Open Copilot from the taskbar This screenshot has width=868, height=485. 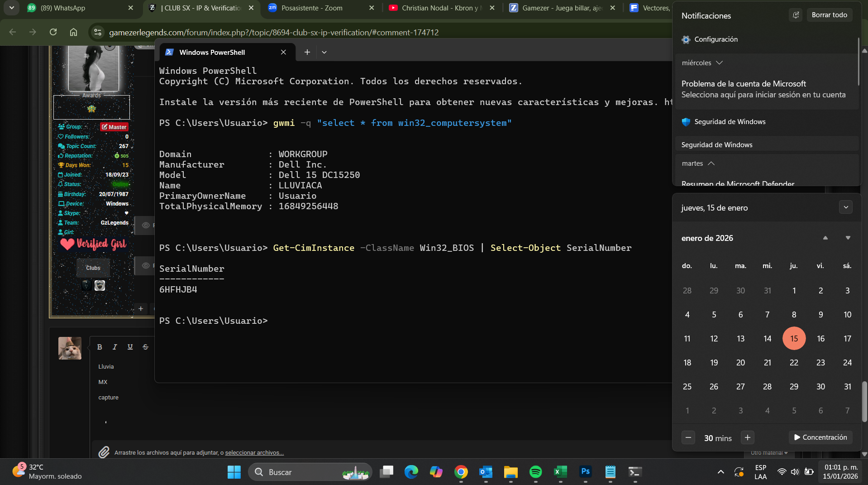[436, 472]
